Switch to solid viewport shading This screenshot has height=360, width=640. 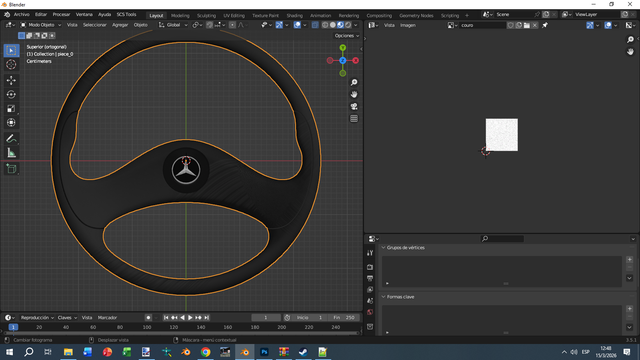333,25
